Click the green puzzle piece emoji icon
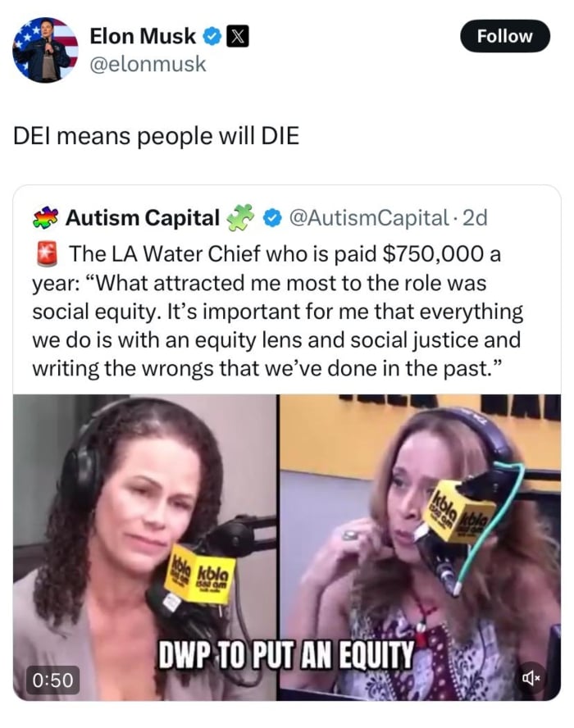This screenshot has width=574, height=728. (240, 217)
